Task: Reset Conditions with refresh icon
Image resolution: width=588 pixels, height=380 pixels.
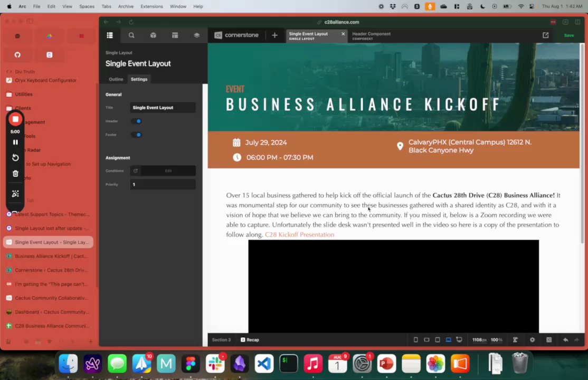Action: (x=135, y=170)
